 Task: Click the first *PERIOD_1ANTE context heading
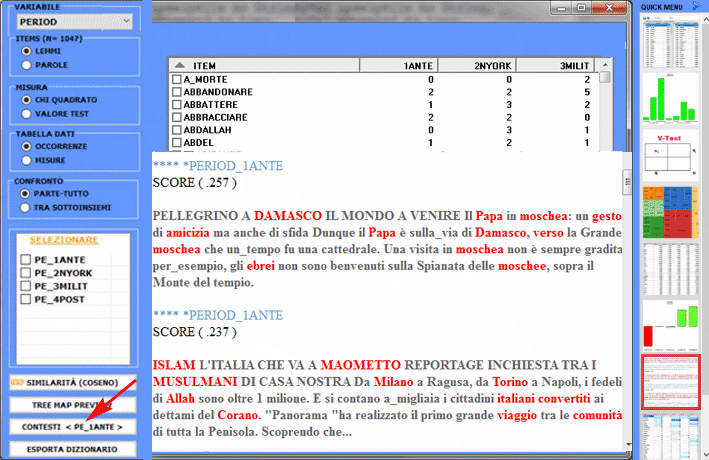pyautogui.click(x=218, y=166)
